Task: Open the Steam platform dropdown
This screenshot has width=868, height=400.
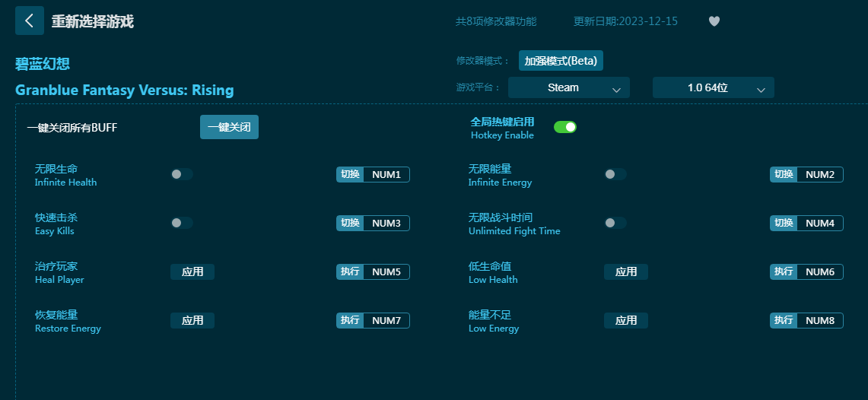Action: (568, 87)
